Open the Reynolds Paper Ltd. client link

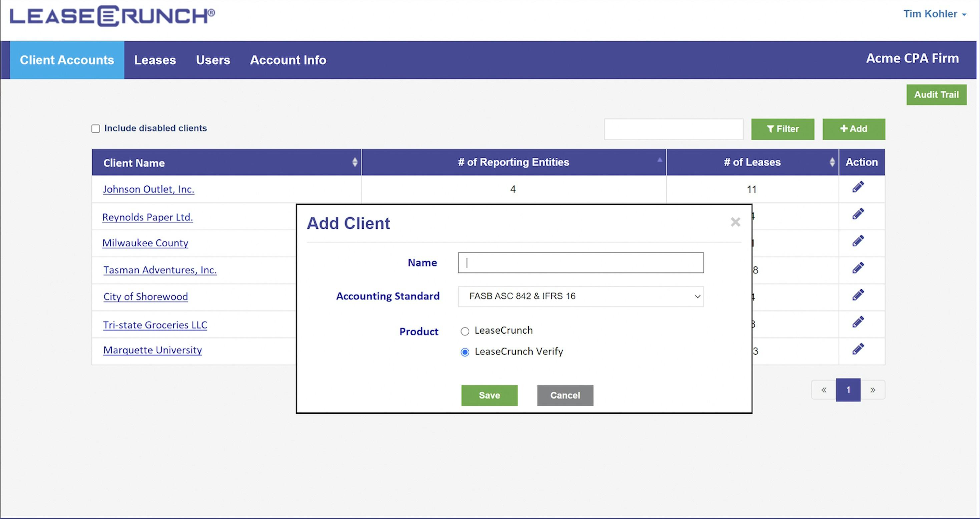point(148,217)
